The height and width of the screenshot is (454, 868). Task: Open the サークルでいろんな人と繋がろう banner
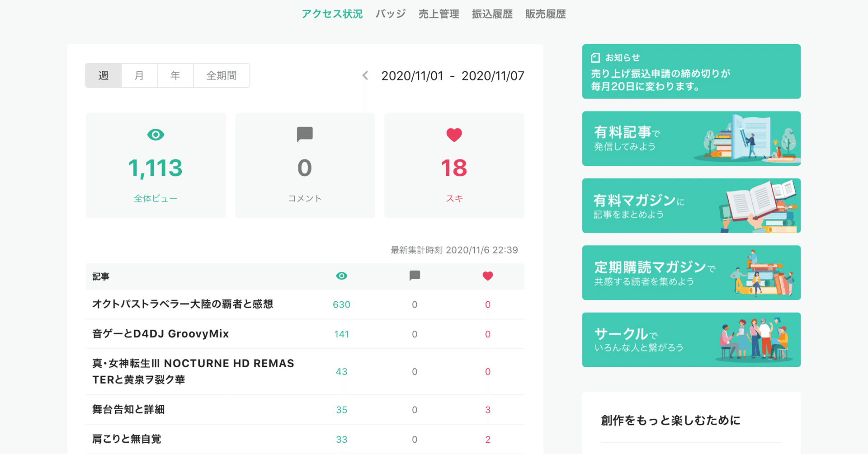pyautogui.click(x=691, y=340)
